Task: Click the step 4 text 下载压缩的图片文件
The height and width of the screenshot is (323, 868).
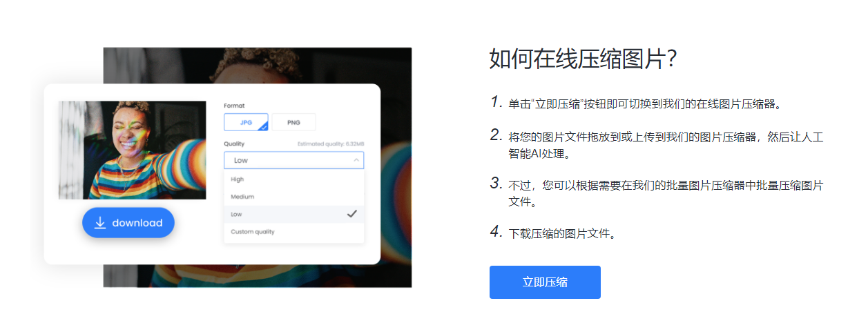Action: click(x=561, y=234)
